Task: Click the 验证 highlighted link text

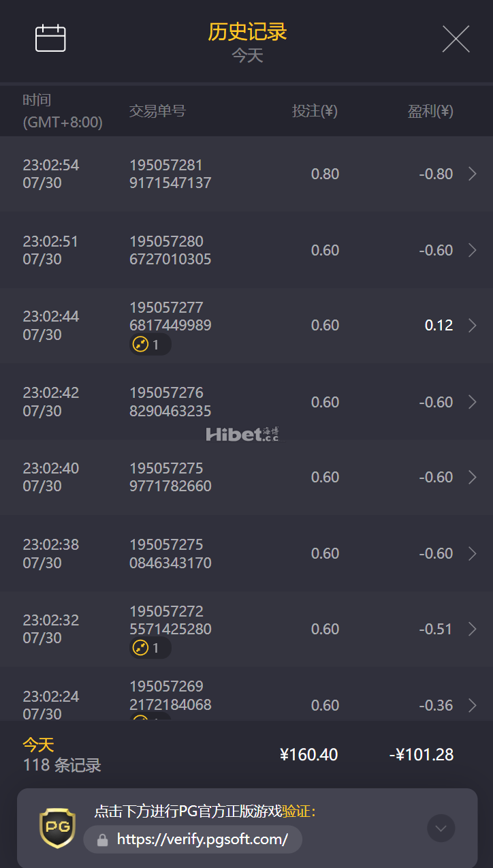Action: tap(296, 811)
